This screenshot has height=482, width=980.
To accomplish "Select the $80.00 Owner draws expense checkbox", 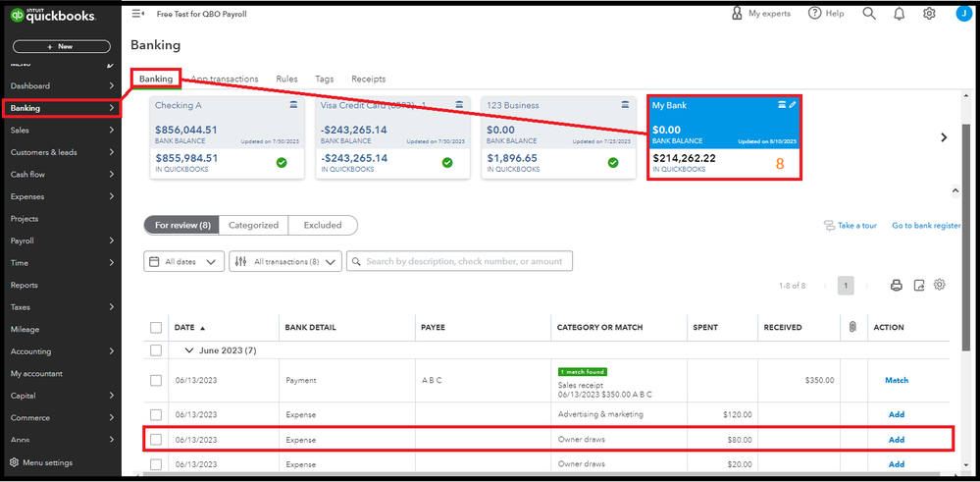I will pyautogui.click(x=156, y=440).
